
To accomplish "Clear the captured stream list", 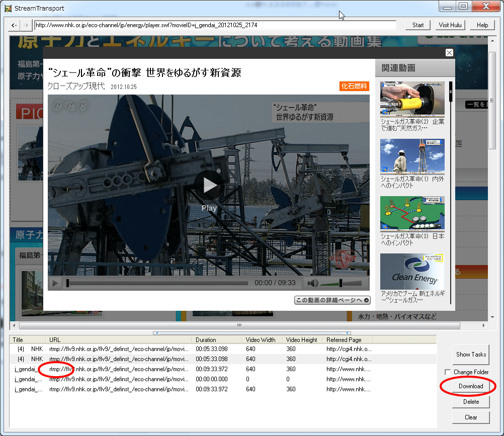I will pos(471,417).
